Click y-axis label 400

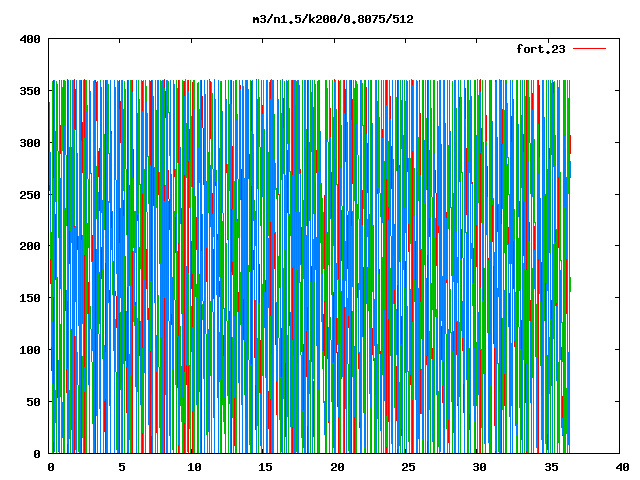(x=30, y=39)
